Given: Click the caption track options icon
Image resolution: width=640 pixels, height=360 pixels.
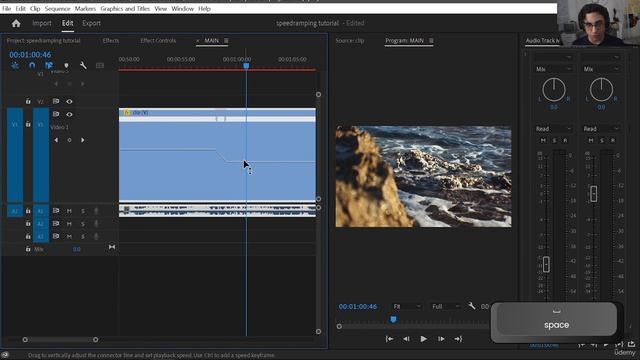Looking at the screenshot, I should point(100,65).
